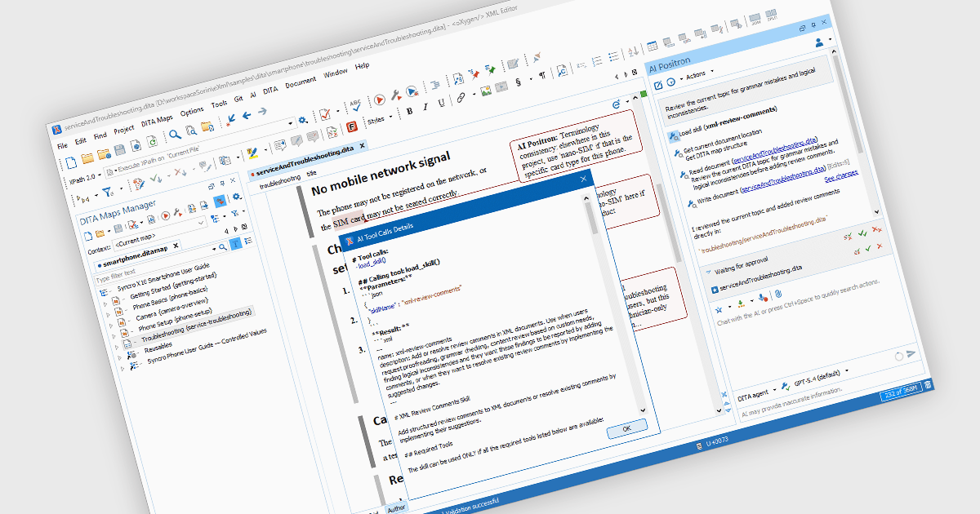Click the red F icon in the toolbar
The width and height of the screenshot is (980, 514).
[352, 127]
